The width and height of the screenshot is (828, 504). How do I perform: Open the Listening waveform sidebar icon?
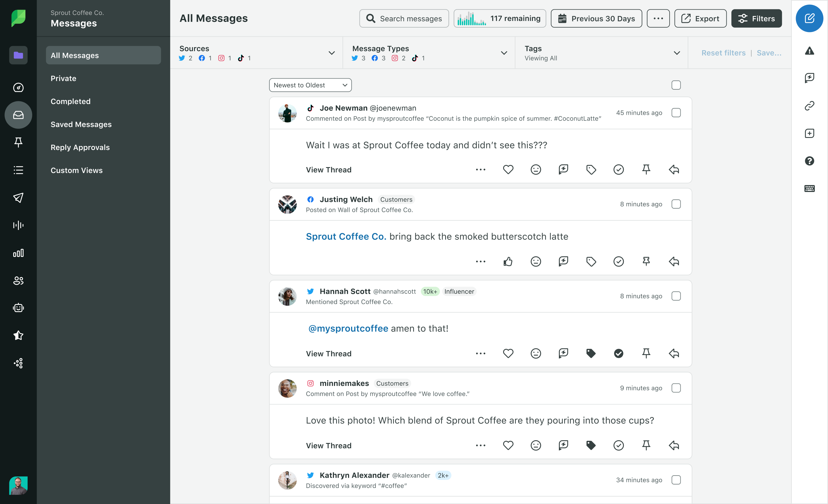(x=18, y=225)
